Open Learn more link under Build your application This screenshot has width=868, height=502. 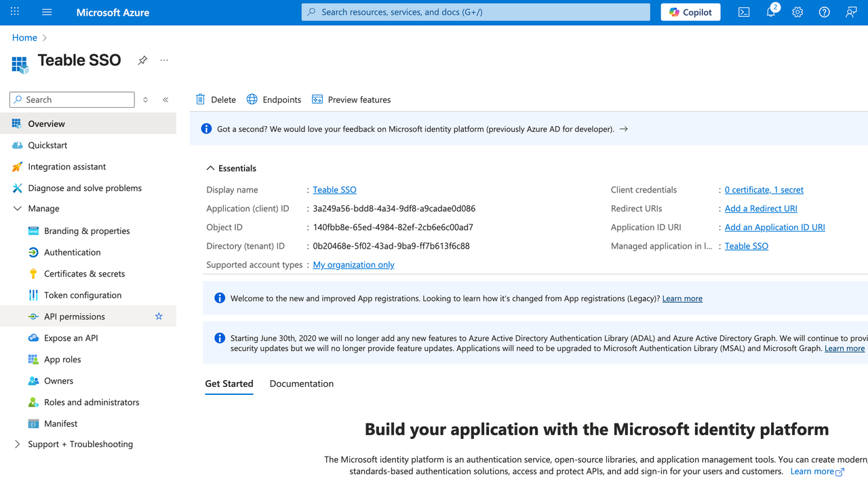(x=817, y=472)
